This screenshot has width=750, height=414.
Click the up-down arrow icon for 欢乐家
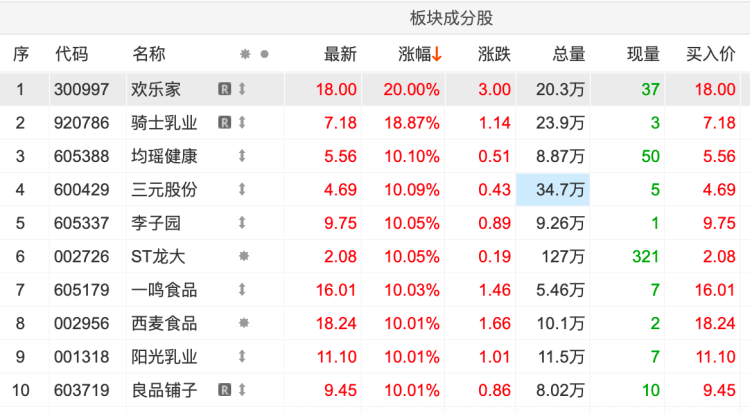point(242,89)
